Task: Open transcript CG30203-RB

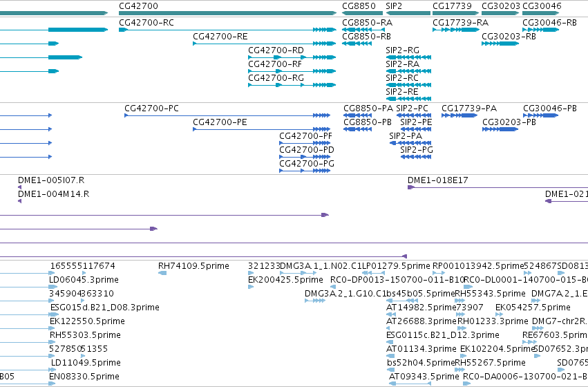Action: tap(500, 44)
